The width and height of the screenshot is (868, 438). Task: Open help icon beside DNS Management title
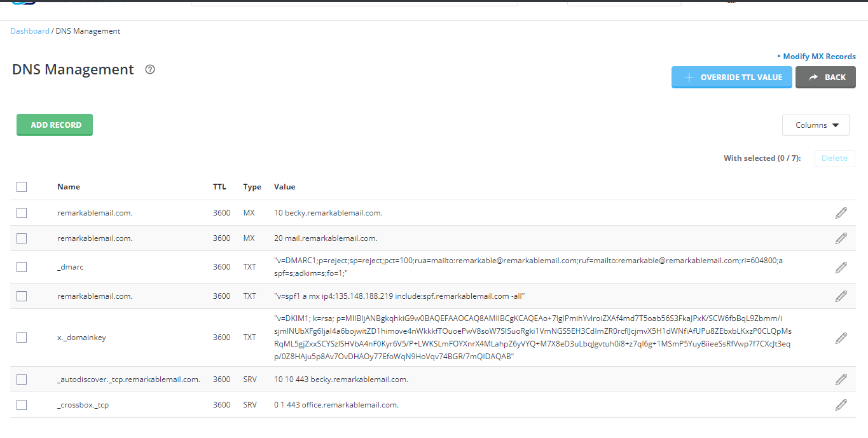(x=150, y=69)
